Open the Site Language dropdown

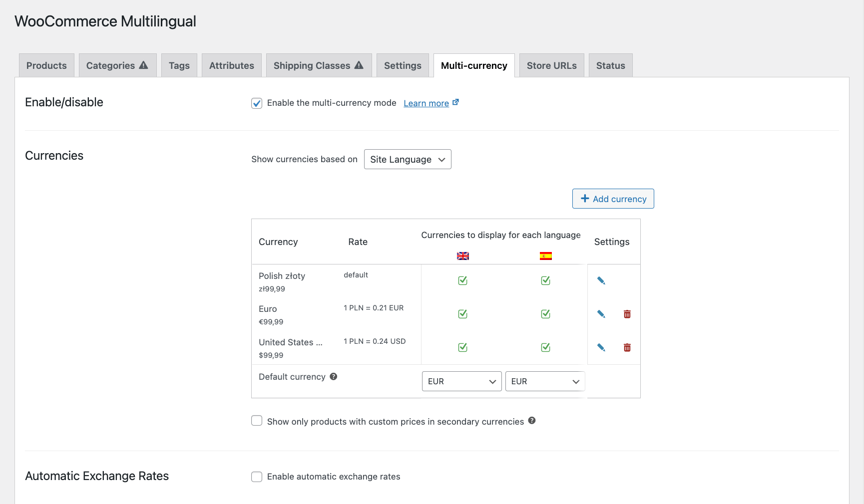click(408, 159)
